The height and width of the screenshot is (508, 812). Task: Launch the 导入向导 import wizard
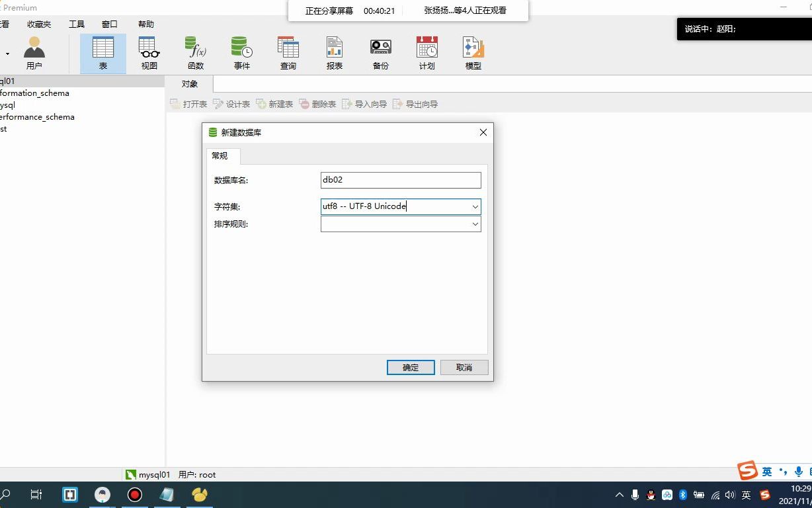[364, 104]
